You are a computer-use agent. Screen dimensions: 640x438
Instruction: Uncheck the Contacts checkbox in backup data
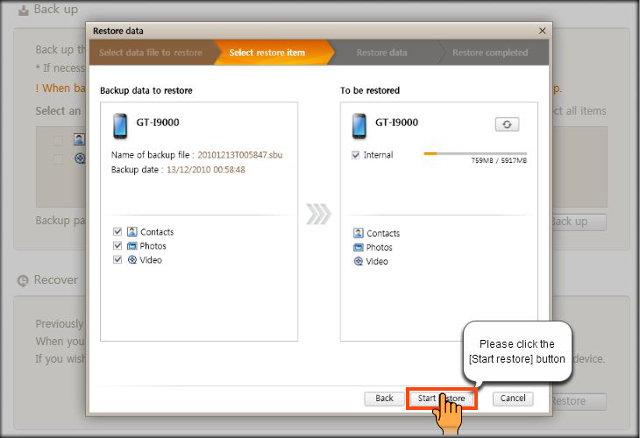click(118, 232)
